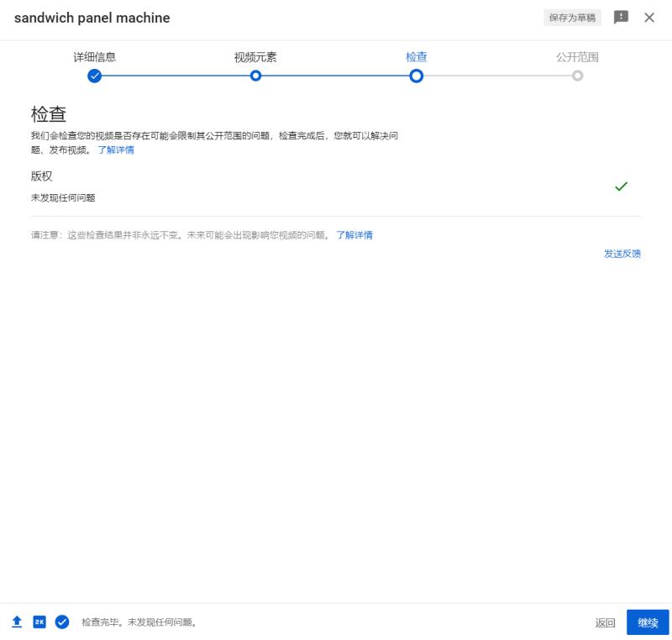Viewport: 672px width, 640px height.
Task: Open 了解详情 link in the notice line
Action: [354, 235]
